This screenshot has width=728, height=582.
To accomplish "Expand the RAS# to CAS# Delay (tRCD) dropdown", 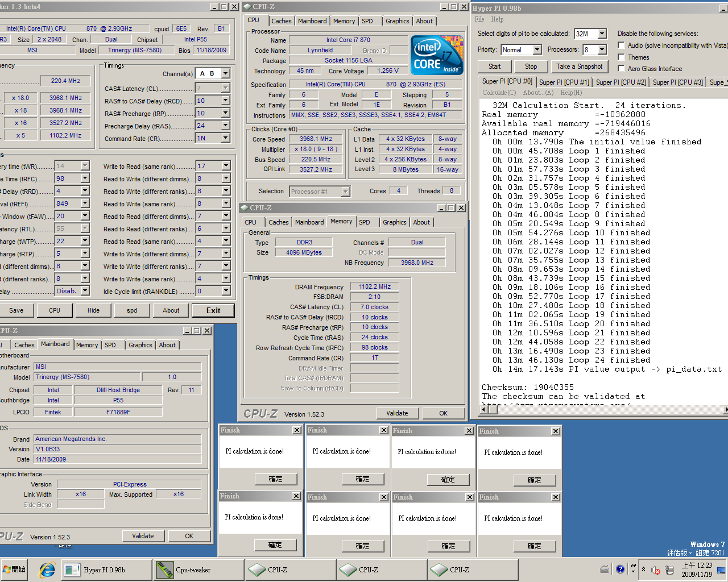I will tap(226, 101).
